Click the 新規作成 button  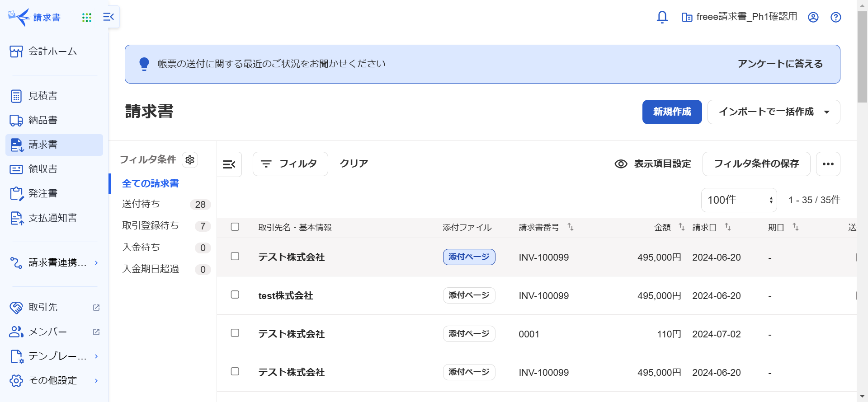point(672,112)
